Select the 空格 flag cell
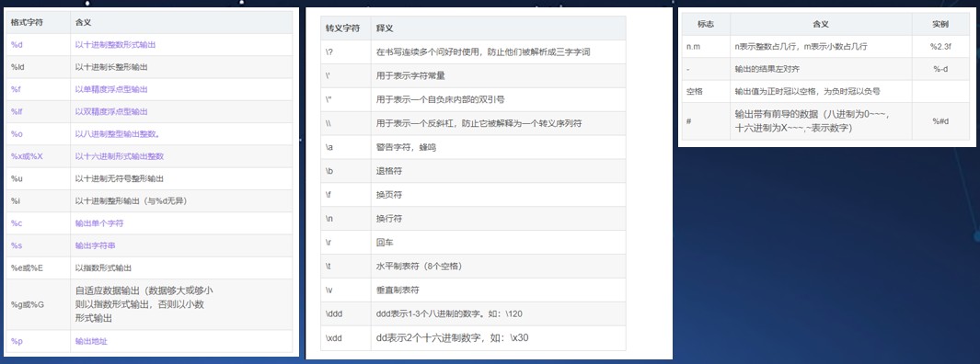The image size is (980, 364). [706, 91]
